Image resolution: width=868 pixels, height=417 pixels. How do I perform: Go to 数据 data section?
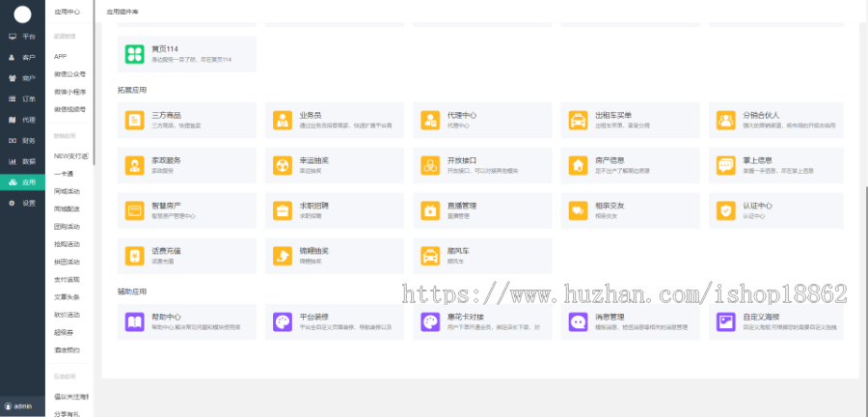coord(22,162)
